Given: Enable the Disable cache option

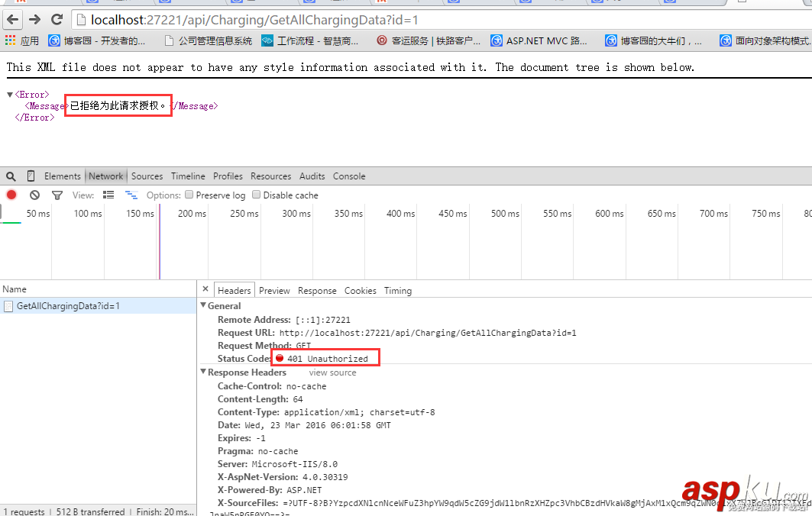Looking at the screenshot, I should tap(256, 195).
